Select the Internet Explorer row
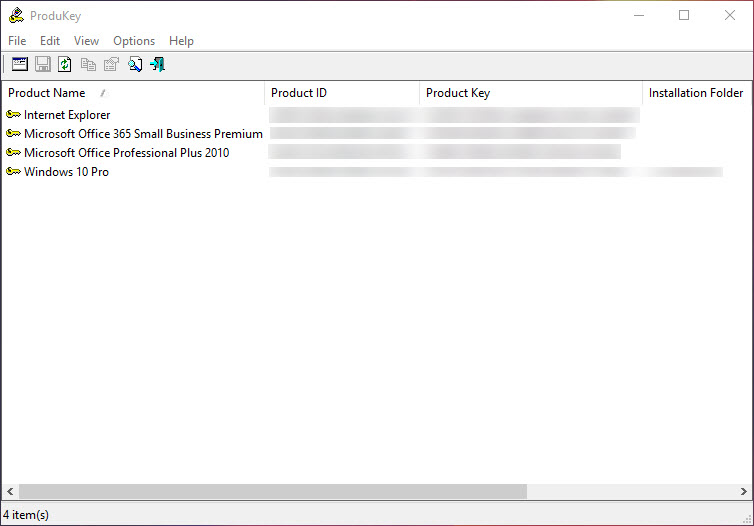Screen dimensions: 754x526 377,114
